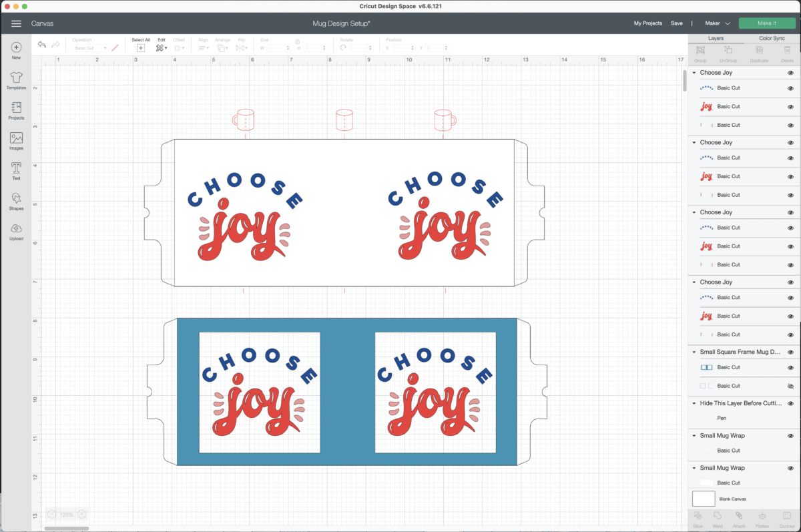Click the green Make It button
Viewport: 801px width, 532px height.
(x=768, y=22)
